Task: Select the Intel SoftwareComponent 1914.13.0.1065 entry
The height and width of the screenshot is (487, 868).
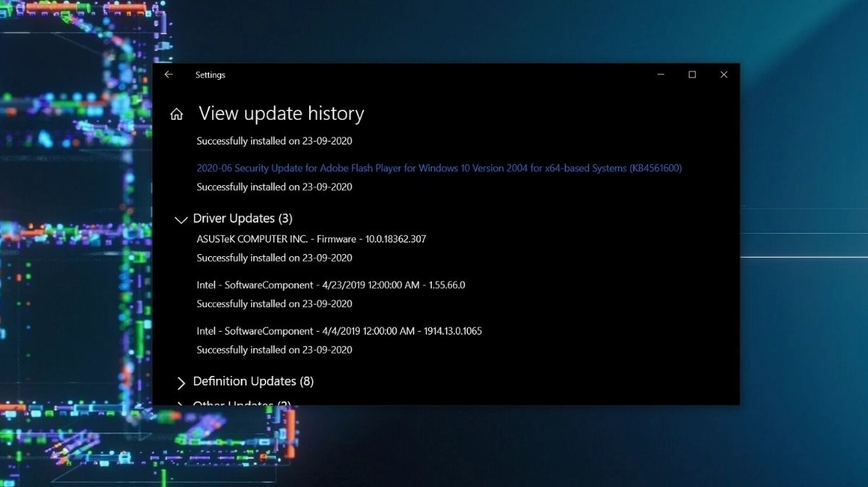Action: click(x=339, y=331)
